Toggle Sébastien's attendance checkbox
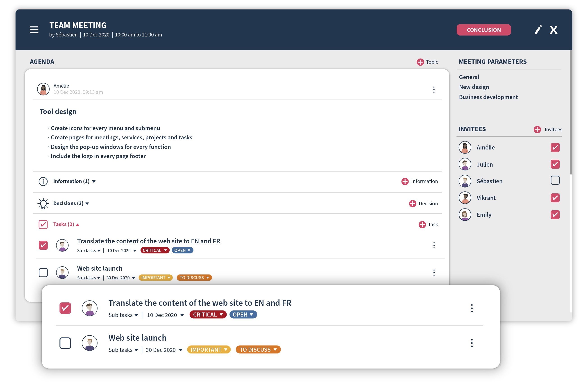The image size is (588, 387). [x=555, y=181]
